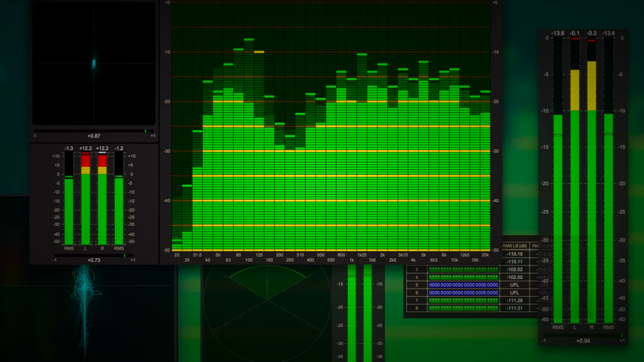
Task: Click the +0.94 correlation meter bar
Action: click(x=583, y=335)
